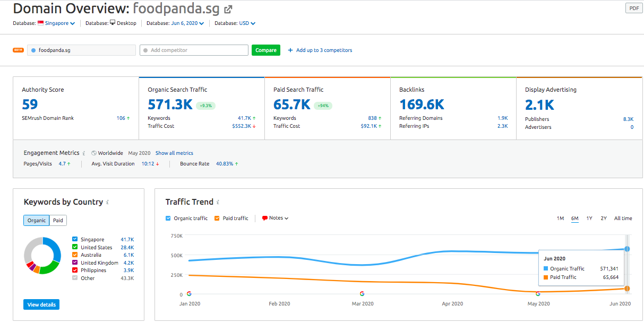This screenshot has width=644, height=323.
Task: Click the Google update marker at May 2020
Action: click(538, 293)
